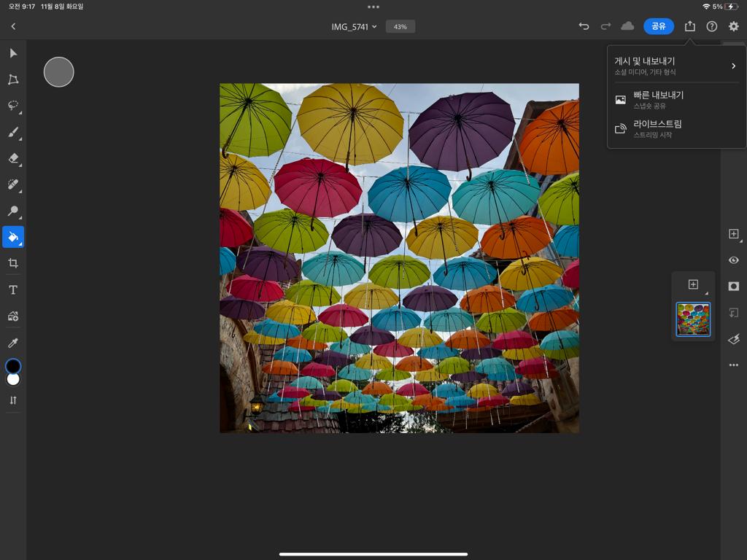Select the Spot Healing bandage tool

coord(13,184)
